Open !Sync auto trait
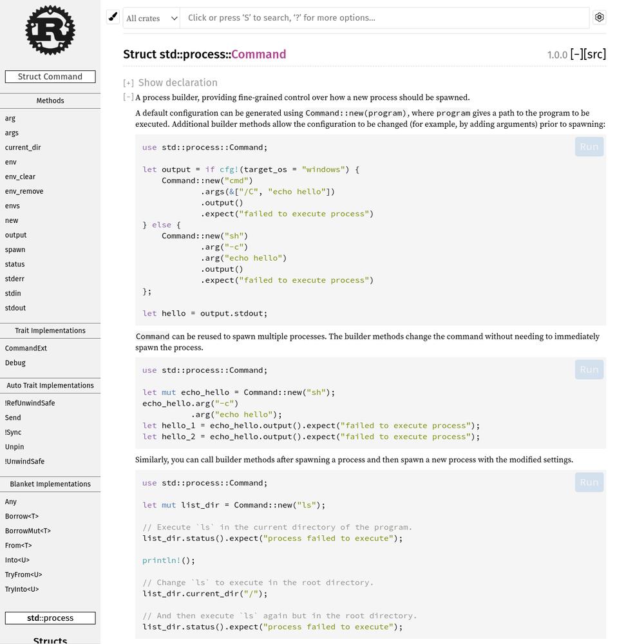The height and width of the screenshot is (644, 644). [x=13, y=432]
